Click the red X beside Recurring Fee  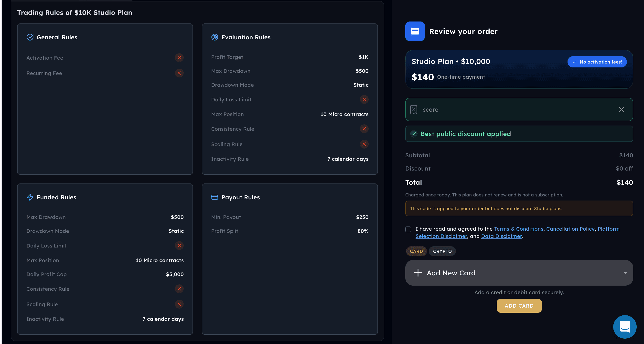pyautogui.click(x=179, y=73)
